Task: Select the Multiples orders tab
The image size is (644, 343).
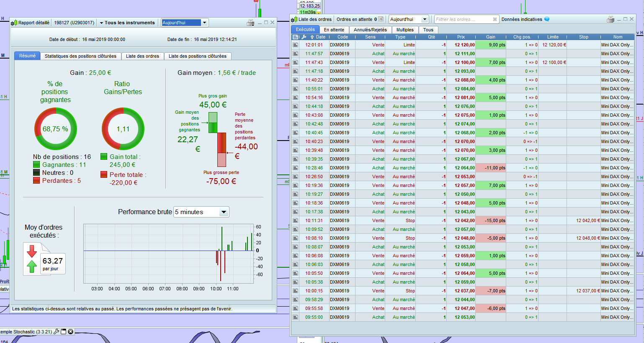Action: pos(405,30)
